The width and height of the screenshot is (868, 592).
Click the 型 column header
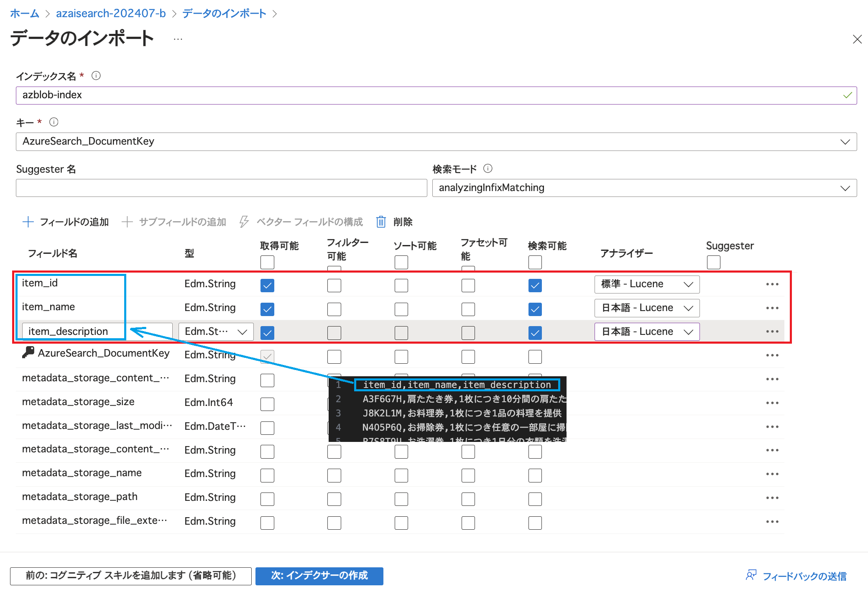click(x=189, y=253)
